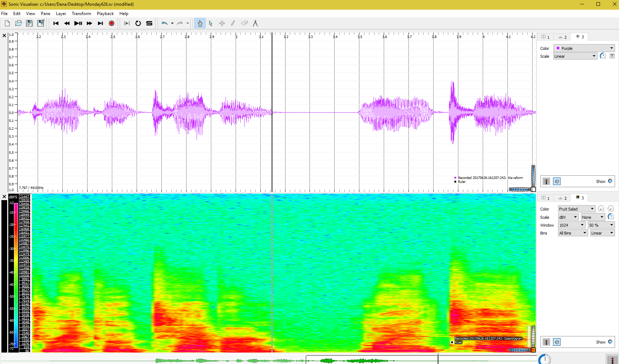Open the Purple color dropdown
619x364 pixels.
point(584,48)
